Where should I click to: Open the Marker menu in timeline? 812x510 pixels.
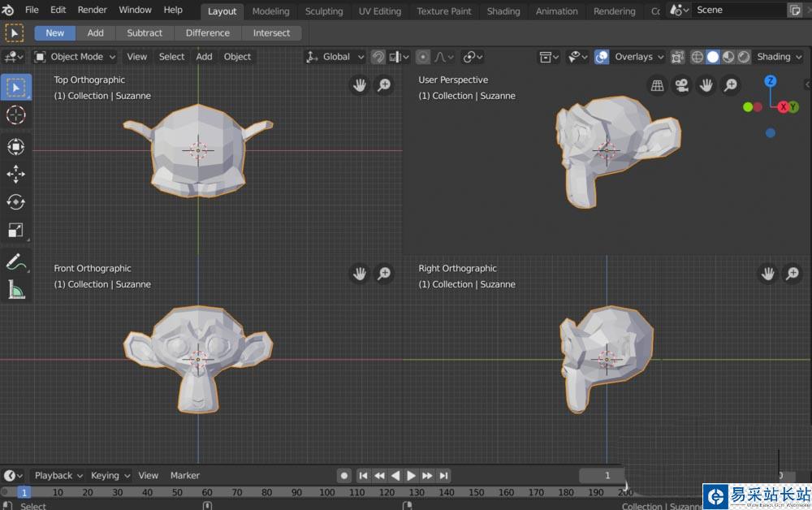[185, 475]
